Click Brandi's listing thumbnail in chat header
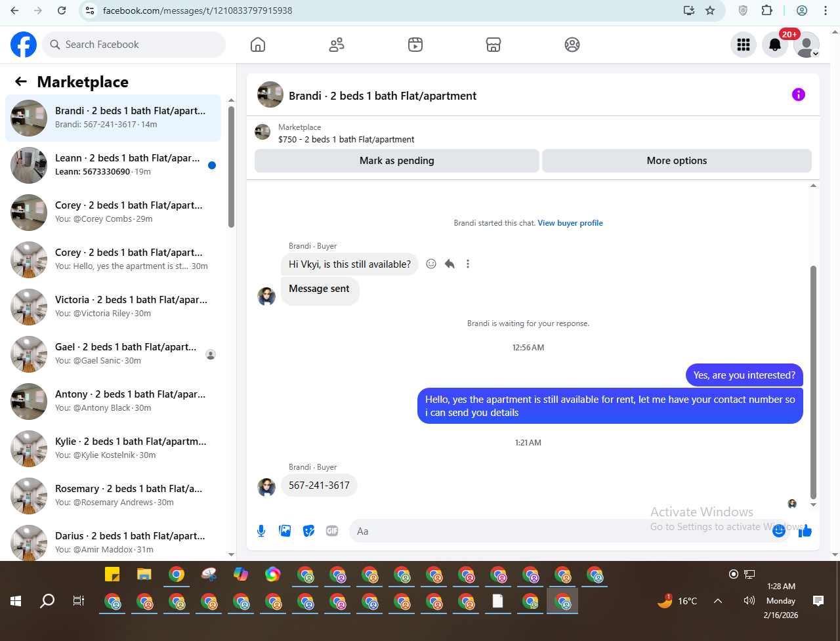 270,94
